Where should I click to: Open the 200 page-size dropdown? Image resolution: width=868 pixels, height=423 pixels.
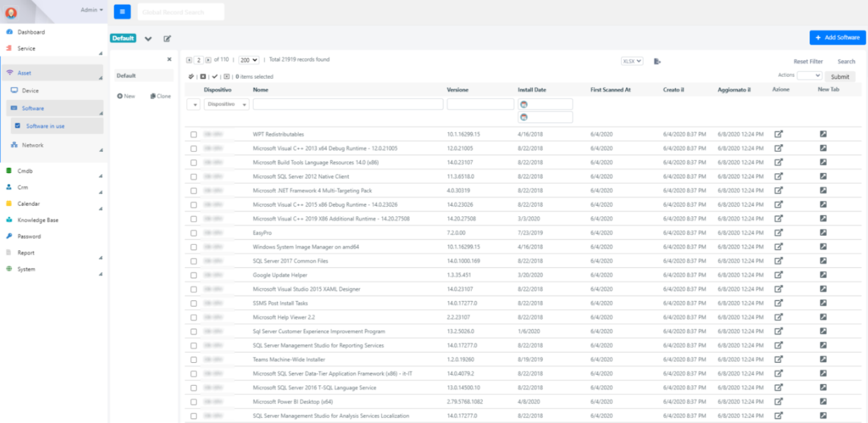[x=248, y=60]
